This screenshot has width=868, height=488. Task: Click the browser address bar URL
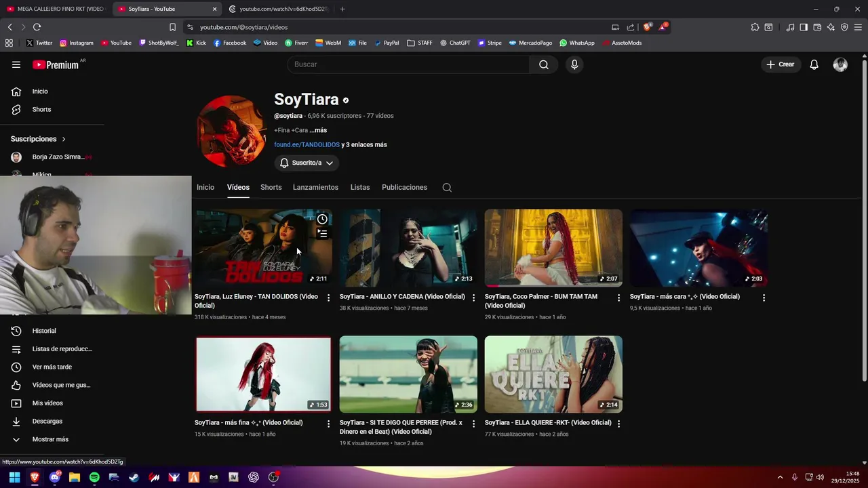243,27
